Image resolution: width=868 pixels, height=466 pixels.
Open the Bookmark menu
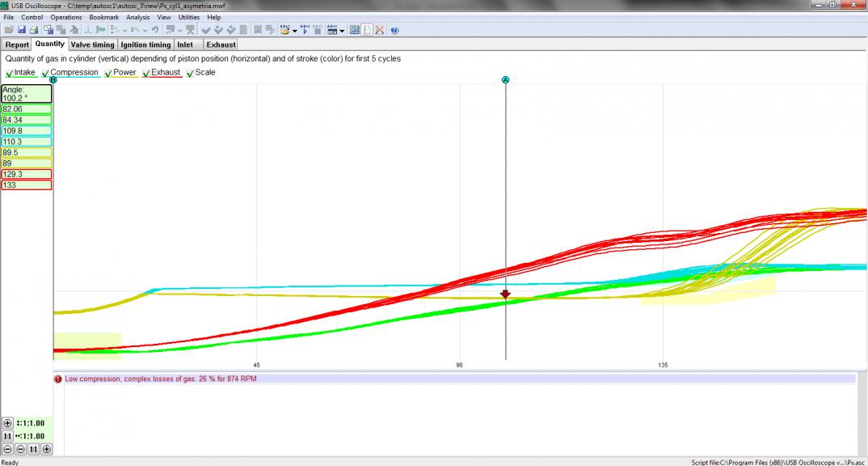[104, 17]
